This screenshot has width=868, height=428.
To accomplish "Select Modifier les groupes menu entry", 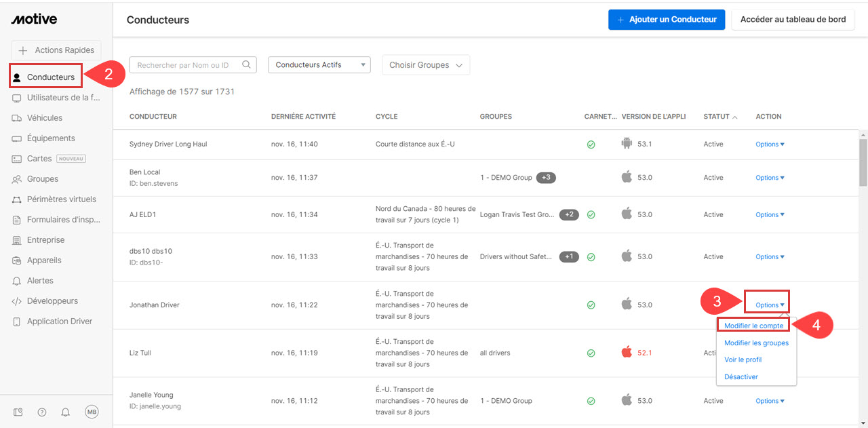I will tap(756, 343).
